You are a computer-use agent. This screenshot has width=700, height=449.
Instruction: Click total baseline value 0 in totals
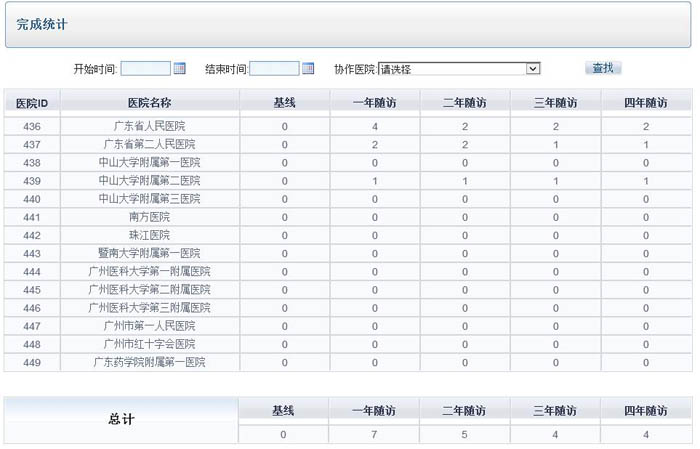click(x=283, y=434)
